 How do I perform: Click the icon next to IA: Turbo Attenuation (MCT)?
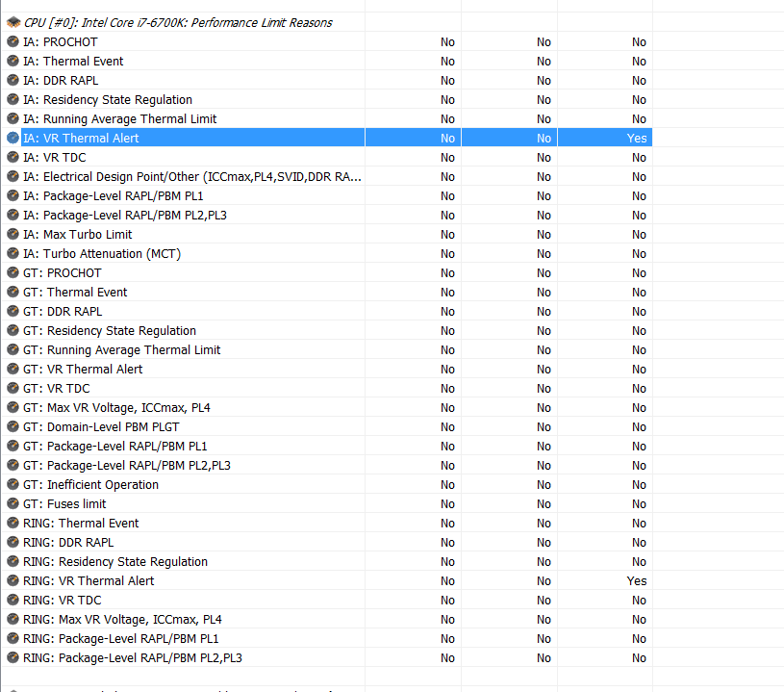(13, 254)
